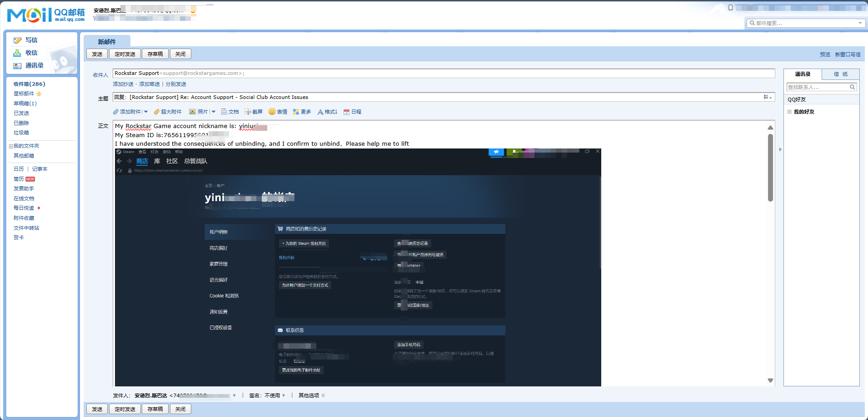The height and width of the screenshot is (420, 868).
Task: Click the 查找联系人 contact search field
Action: click(818, 87)
